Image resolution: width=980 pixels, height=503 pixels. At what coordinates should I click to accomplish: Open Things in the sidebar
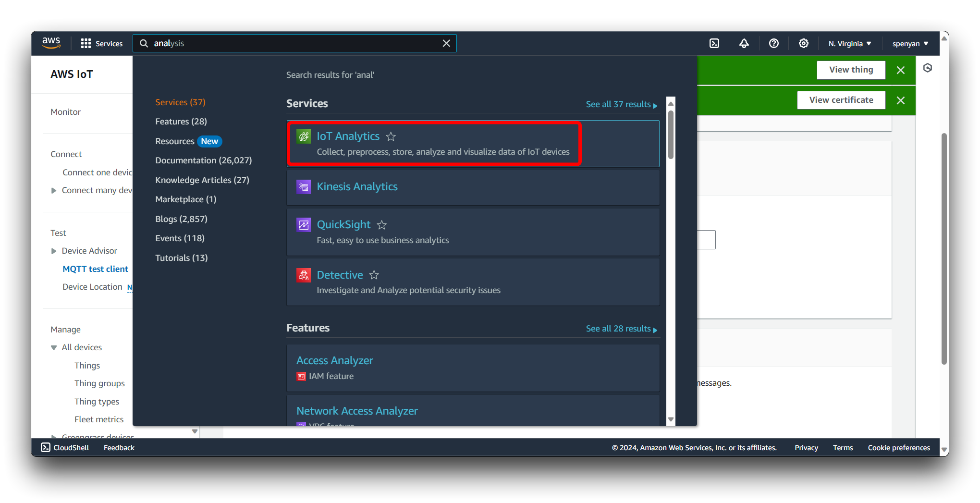tap(87, 366)
